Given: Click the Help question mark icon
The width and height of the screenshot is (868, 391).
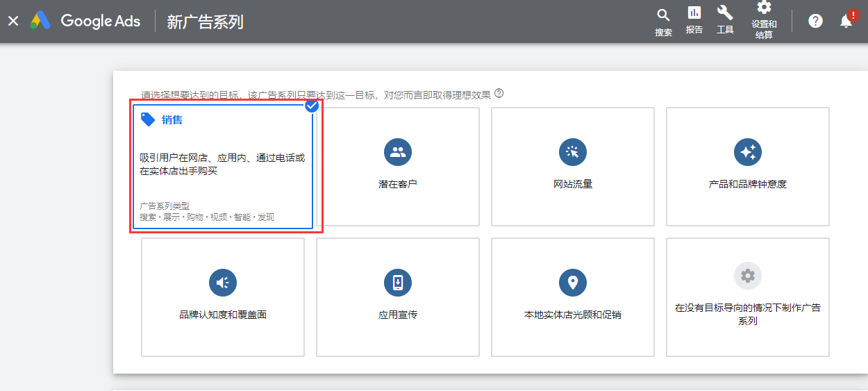Looking at the screenshot, I should tap(815, 21).
